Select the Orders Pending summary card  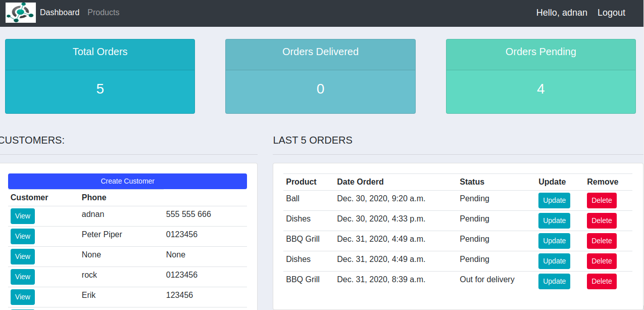[x=540, y=76]
